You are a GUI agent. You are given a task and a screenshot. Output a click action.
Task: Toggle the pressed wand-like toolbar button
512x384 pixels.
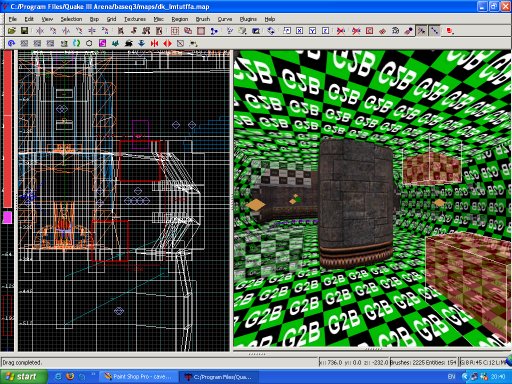421,31
